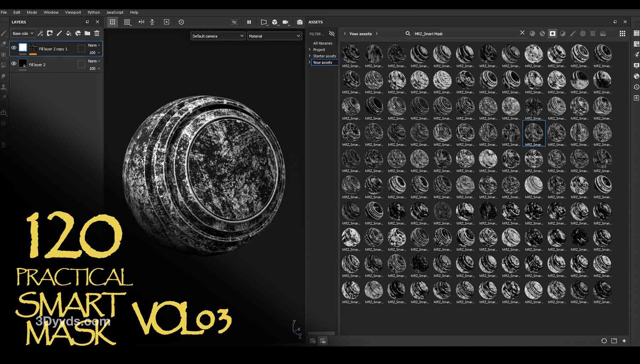The image size is (640, 364).
Task: Pause rendering with the pause icon
Action: 249,22
